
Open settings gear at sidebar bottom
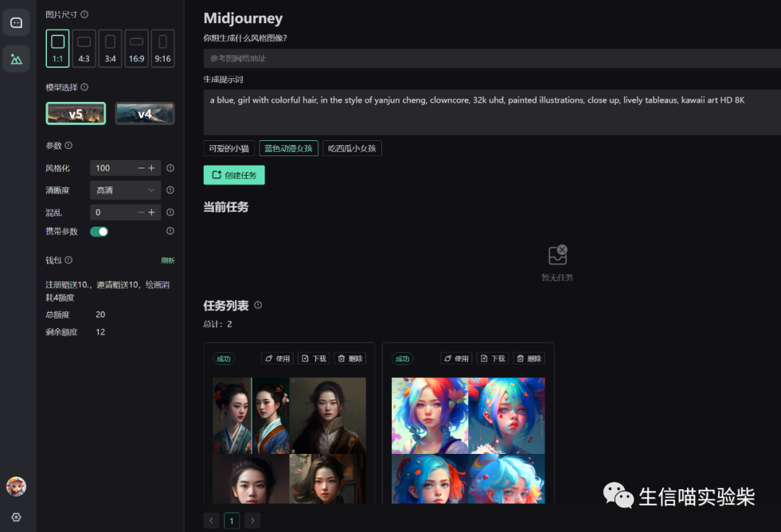point(16,518)
